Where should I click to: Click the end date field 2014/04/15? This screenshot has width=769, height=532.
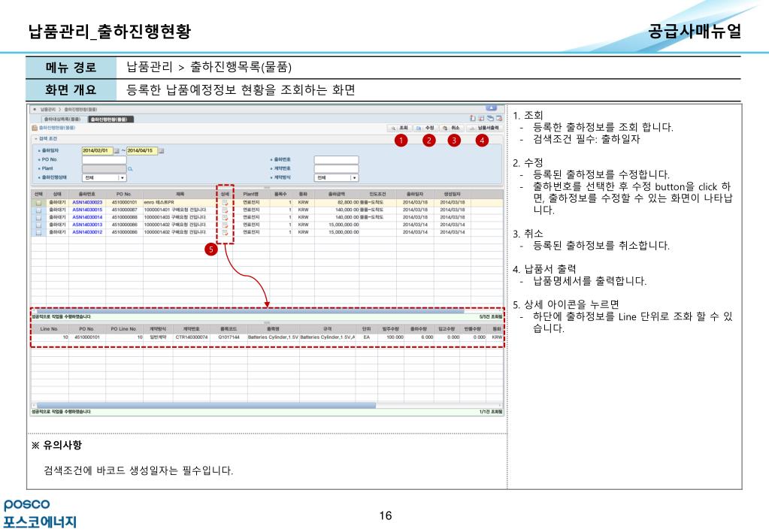[x=142, y=151]
